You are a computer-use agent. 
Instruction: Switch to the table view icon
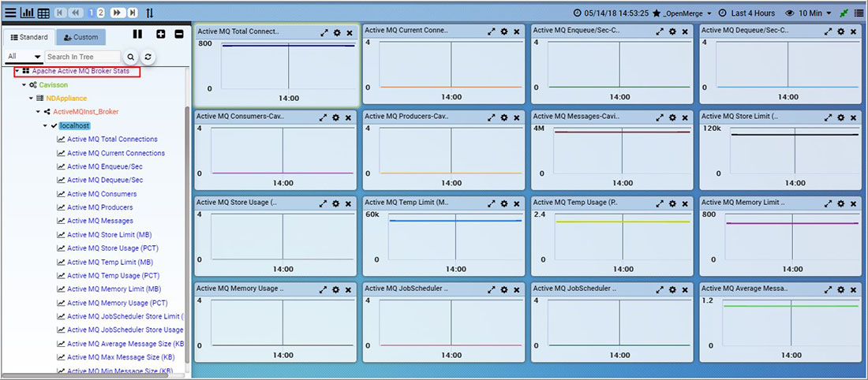[43, 13]
